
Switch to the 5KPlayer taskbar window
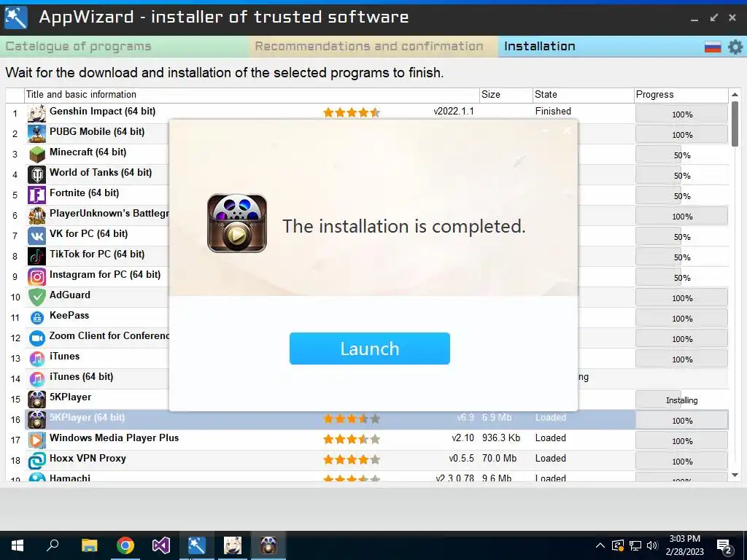[268, 545]
